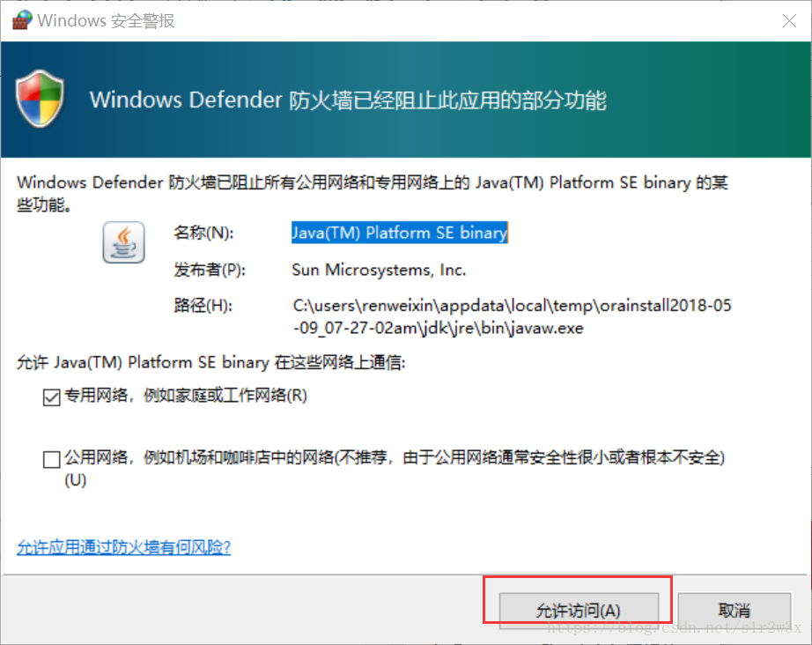Image resolution: width=812 pixels, height=645 pixels.
Task: Click the firewall icon in the title bar
Action: pyautogui.click(x=22, y=20)
